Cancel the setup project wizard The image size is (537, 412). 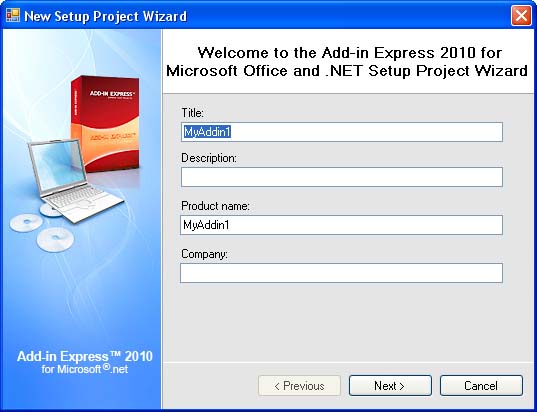pyautogui.click(x=481, y=386)
